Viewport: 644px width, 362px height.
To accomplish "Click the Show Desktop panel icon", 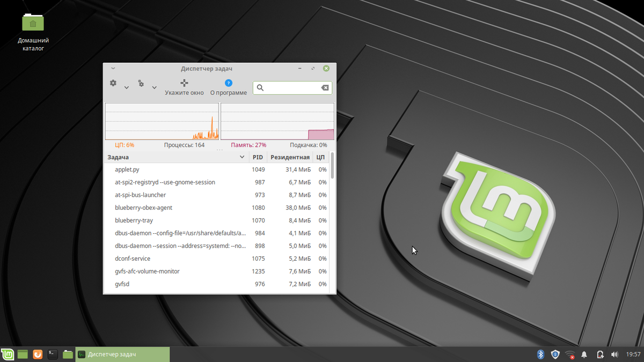I will pyautogui.click(x=23, y=354).
